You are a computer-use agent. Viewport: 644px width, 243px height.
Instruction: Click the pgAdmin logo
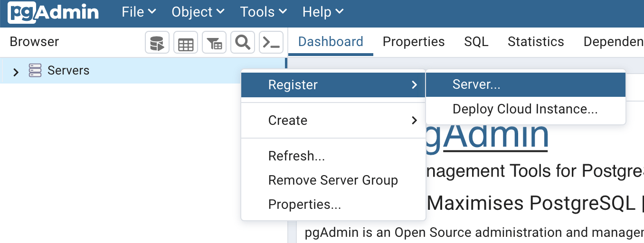[54, 12]
